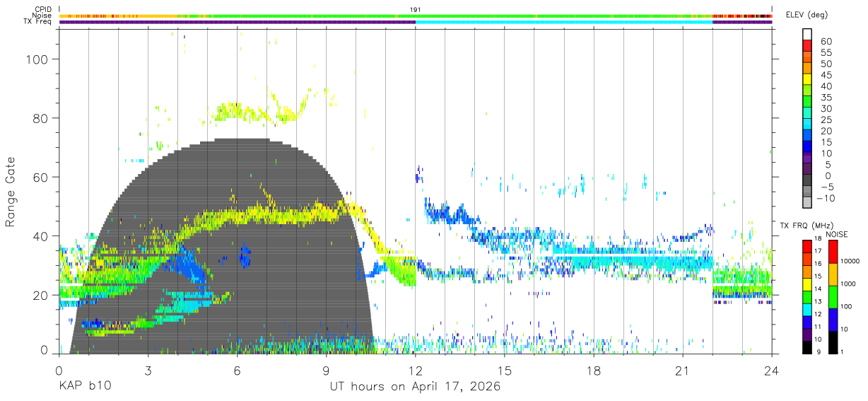
Task: Click UT hours axis tick 3
Action: (148, 371)
